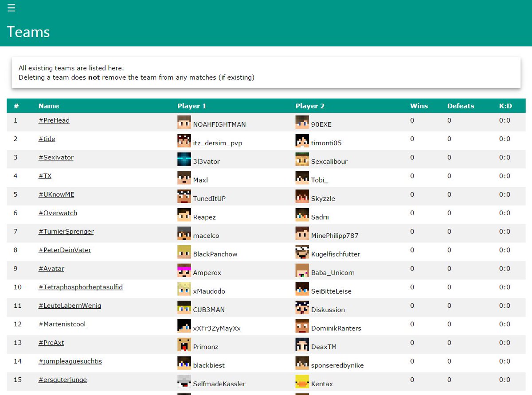Click the 3l3vator avatar icon
Image resolution: width=532 pixels, height=395 pixels.
[x=184, y=159]
